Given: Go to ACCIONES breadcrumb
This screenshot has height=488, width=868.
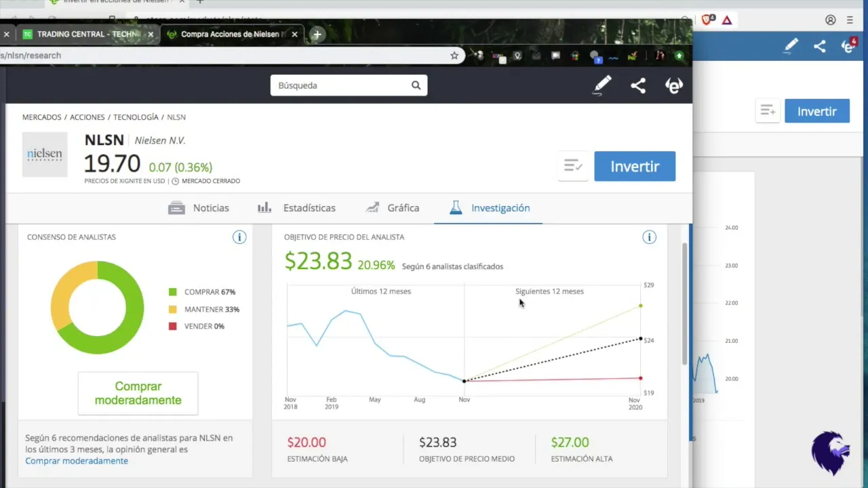Looking at the screenshot, I should (x=87, y=117).
